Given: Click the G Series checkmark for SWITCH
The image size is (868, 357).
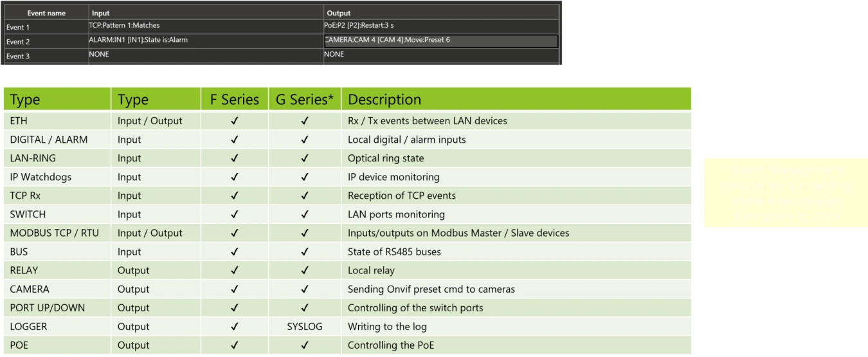Looking at the screenshot, I should point(305,214).
